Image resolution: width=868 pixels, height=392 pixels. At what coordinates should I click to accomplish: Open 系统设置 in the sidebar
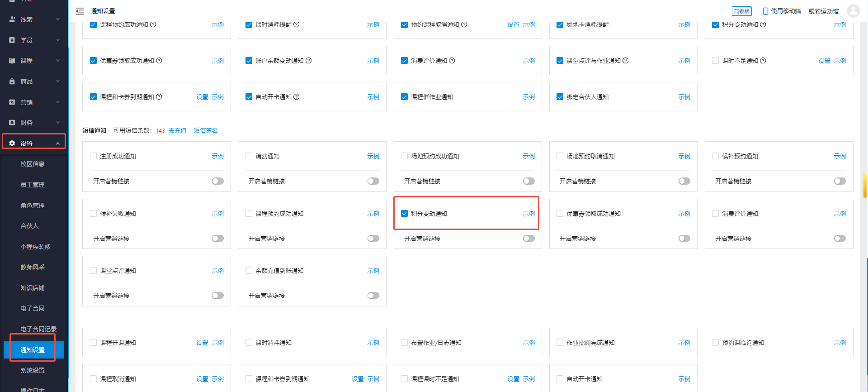[x=33, y=370]
